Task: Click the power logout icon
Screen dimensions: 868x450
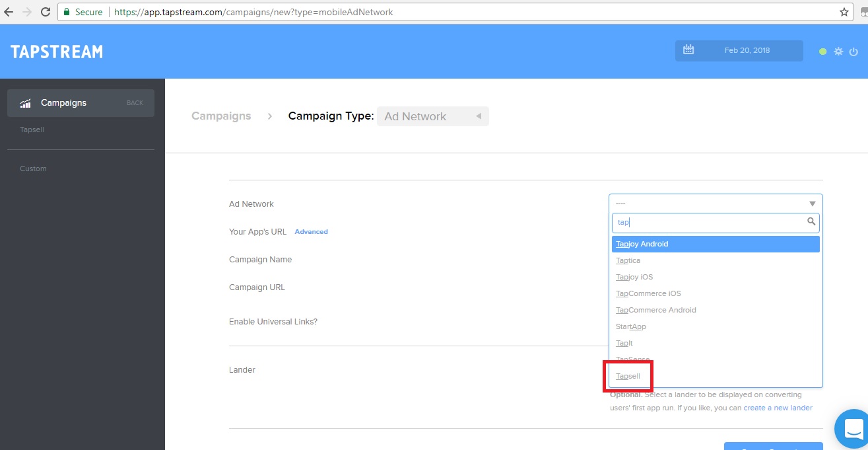Action: [853, 52]
